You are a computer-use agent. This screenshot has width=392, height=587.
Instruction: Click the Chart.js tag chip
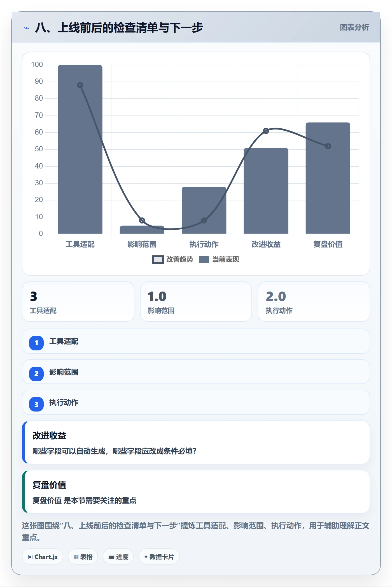point(43,557)
